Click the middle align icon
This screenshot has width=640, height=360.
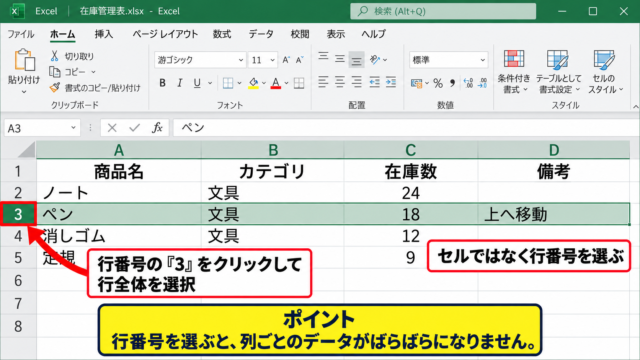point(340,60)
